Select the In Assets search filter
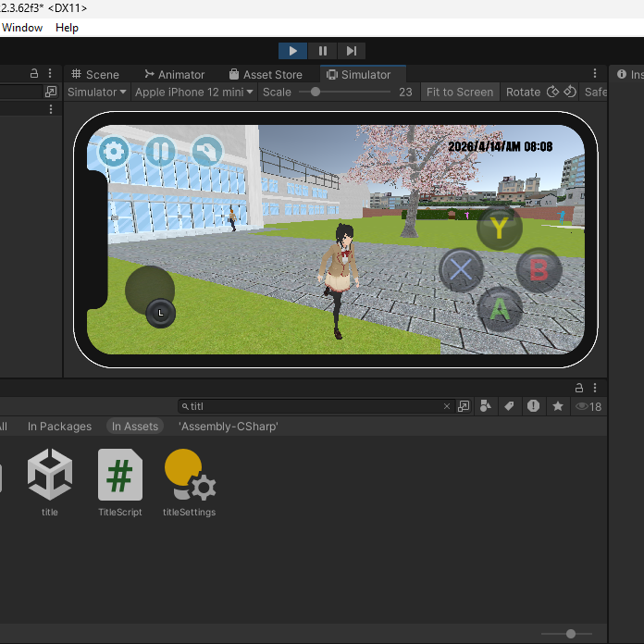This screenshot has height=644, width=644. [x=135, y=427]
